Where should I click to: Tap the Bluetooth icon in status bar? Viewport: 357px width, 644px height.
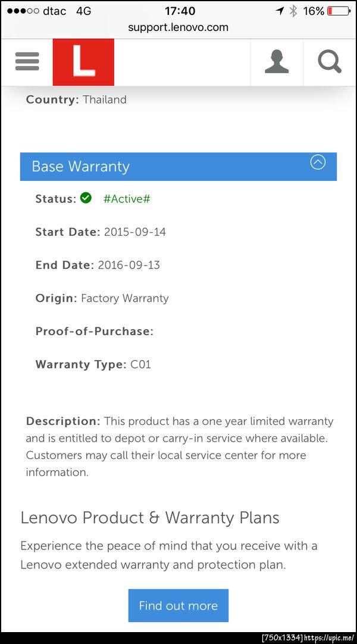(293, 11)
